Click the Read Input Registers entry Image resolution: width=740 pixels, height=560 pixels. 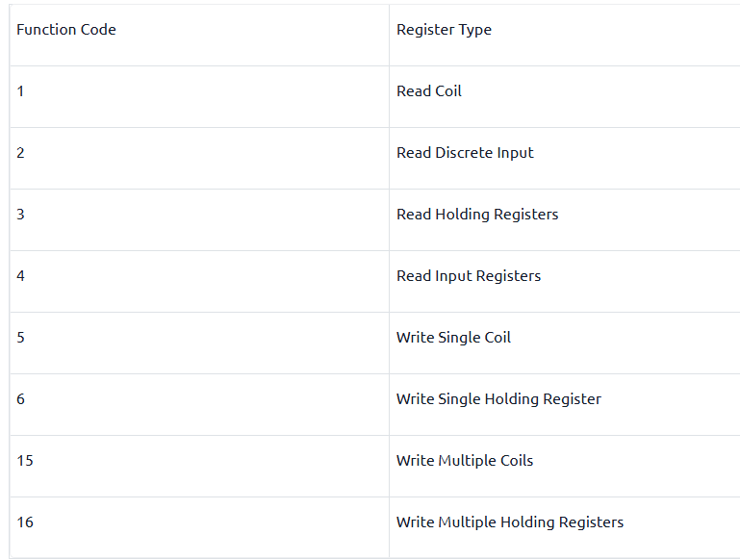469,276
